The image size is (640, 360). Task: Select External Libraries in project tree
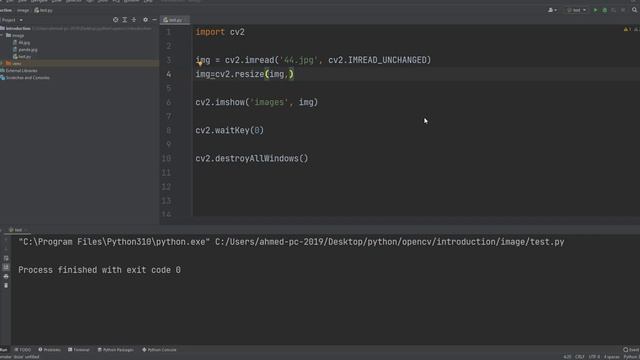pos(21,70)
